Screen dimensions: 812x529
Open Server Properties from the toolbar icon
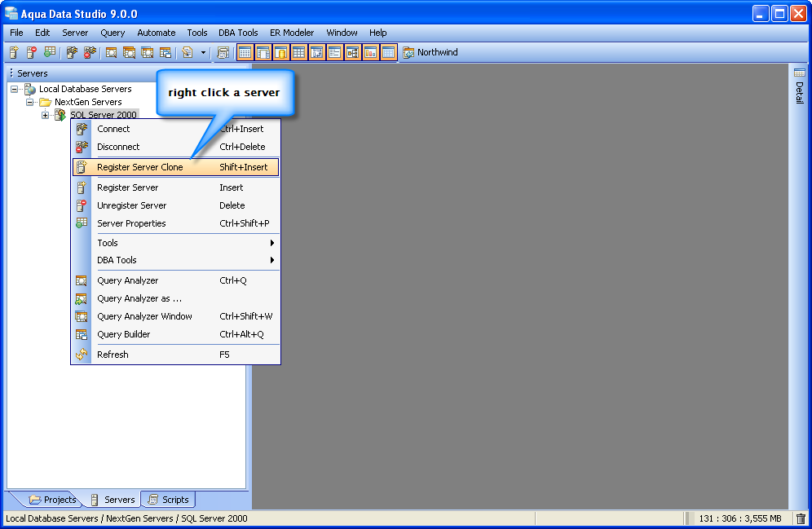50,52
